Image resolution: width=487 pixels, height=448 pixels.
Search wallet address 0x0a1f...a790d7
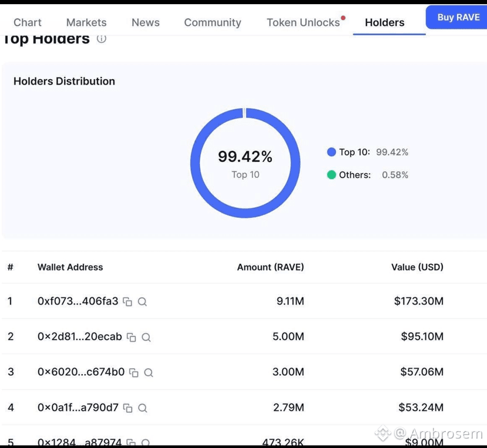pyautogui.click(x=143, y=407)
